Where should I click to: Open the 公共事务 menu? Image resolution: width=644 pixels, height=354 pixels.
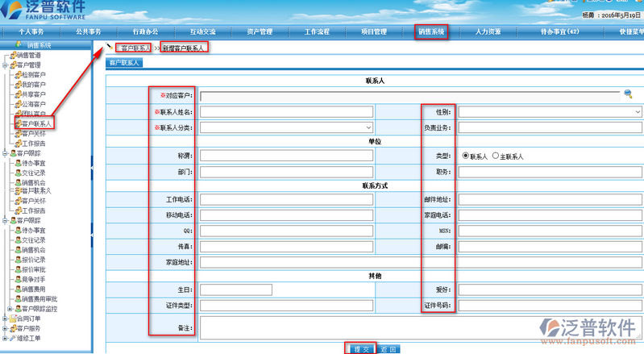tap(89, 31)
